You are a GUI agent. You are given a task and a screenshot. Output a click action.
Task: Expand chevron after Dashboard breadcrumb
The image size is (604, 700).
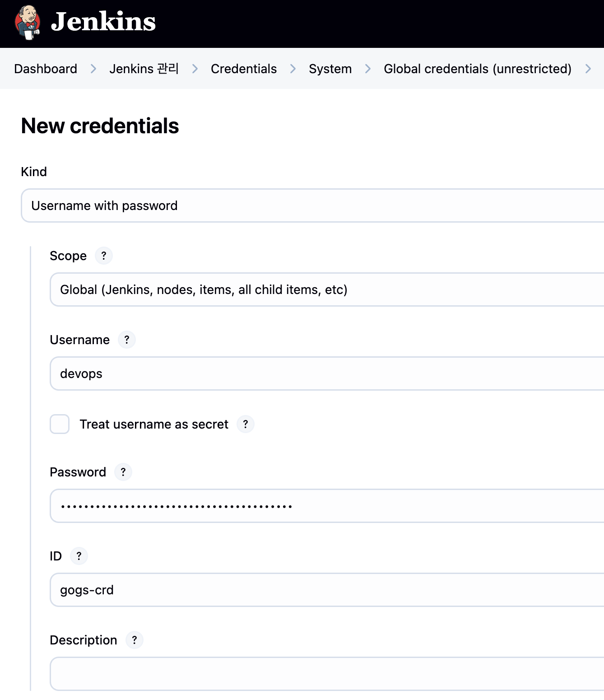(93, 69)
